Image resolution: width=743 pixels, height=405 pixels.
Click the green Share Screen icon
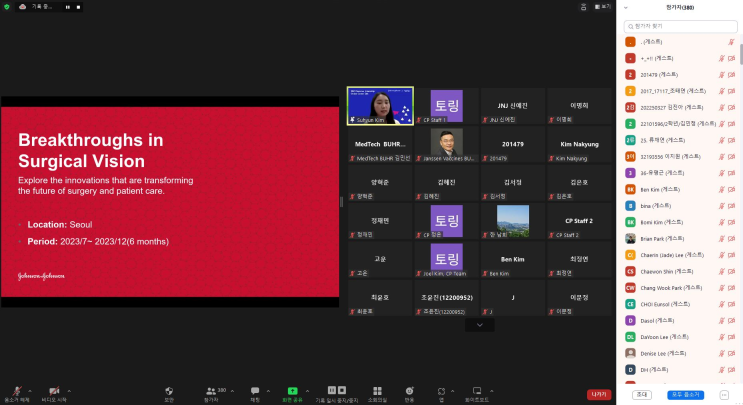point(292,391)
